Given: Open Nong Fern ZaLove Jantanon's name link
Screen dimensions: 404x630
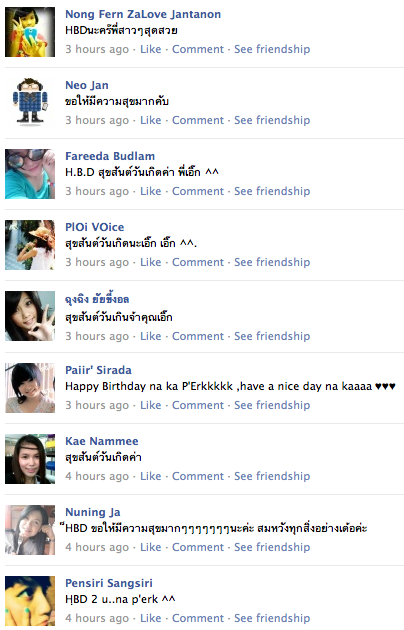Looking at the screenshot, I should (143, 14).
